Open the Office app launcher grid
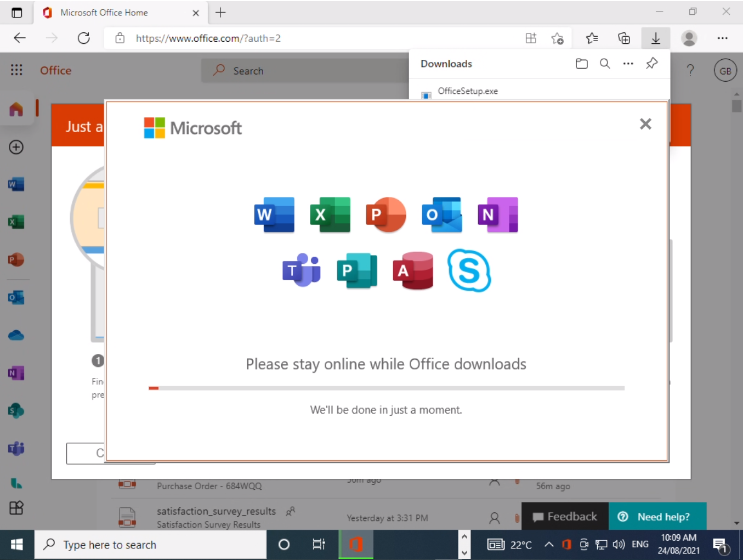Image resolution: width=743 pixels, height=560 pixels. pyautogui.click(x=16, y=70)
